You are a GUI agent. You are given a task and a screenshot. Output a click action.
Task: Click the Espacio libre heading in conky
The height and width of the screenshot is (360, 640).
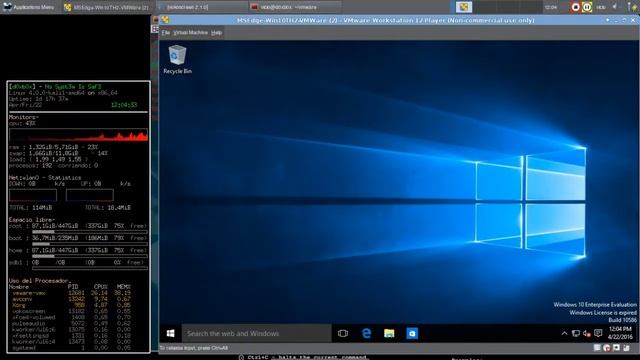32,220
